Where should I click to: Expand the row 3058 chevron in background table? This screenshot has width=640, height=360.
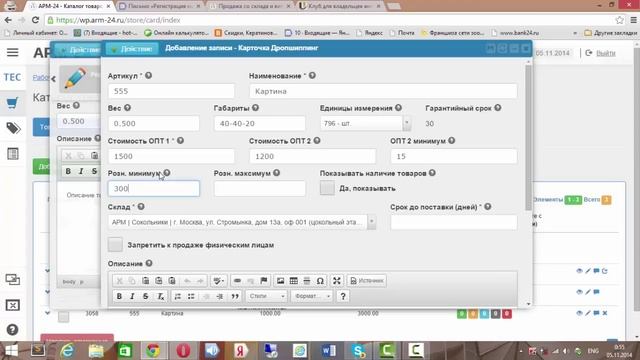pos(47,313)
